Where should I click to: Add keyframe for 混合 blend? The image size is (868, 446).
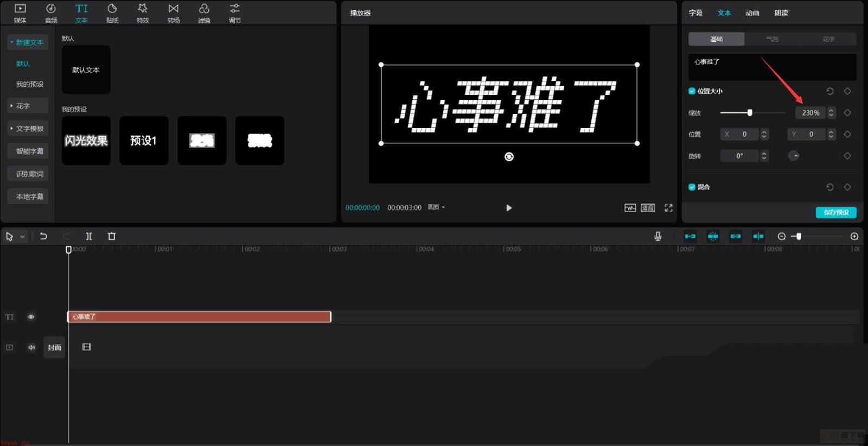pyautogui.click(x=847, y=187)
